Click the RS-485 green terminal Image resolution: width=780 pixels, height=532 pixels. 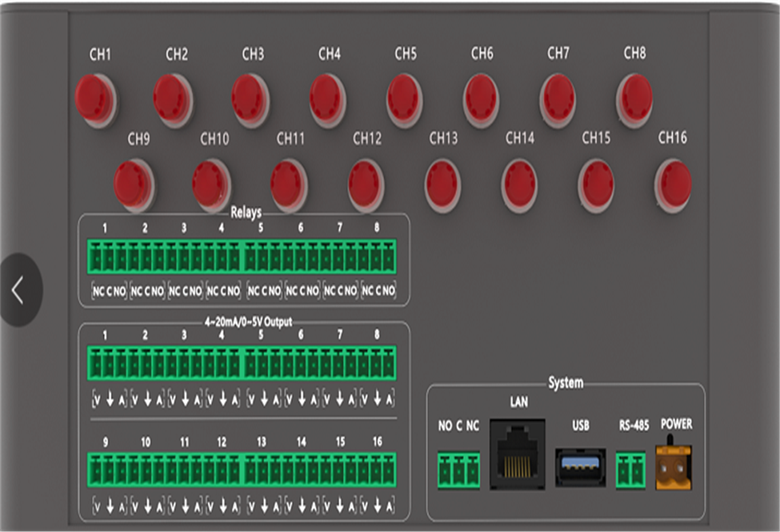(631, 470)
